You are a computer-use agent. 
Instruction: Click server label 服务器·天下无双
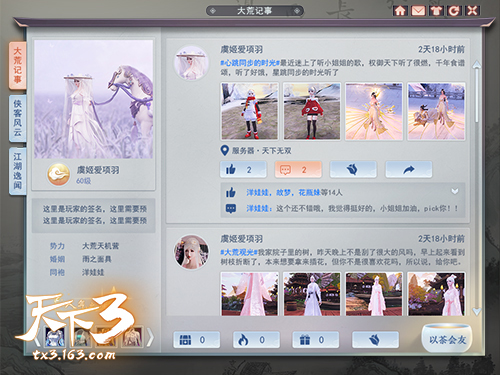(262, 151)
